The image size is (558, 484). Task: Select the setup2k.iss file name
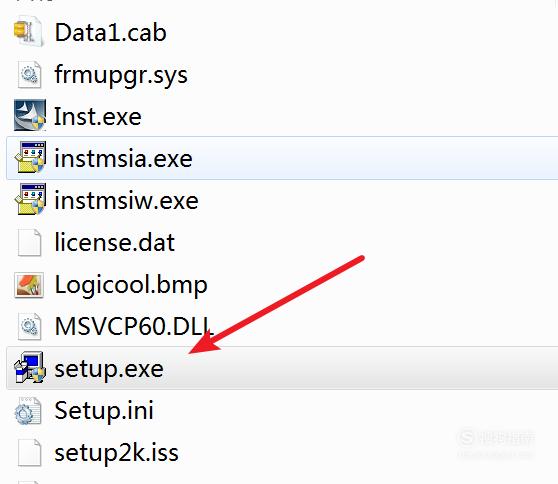coord(116,452)
